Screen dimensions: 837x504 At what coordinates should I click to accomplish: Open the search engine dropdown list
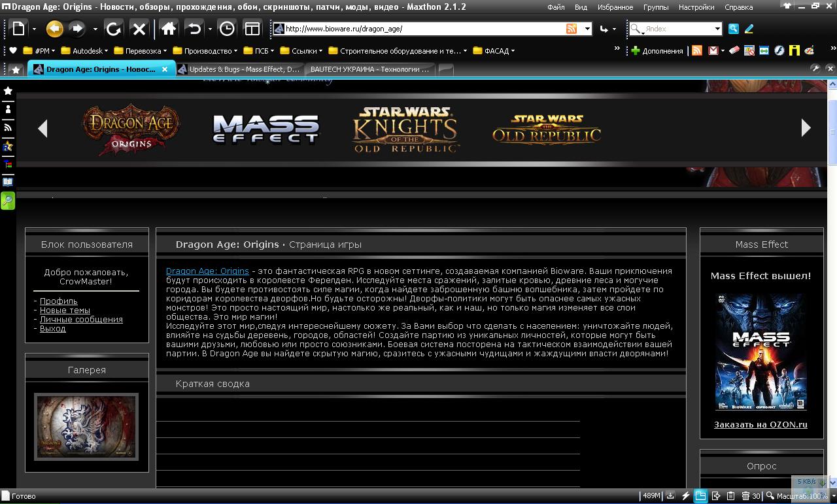coord(717,29)
